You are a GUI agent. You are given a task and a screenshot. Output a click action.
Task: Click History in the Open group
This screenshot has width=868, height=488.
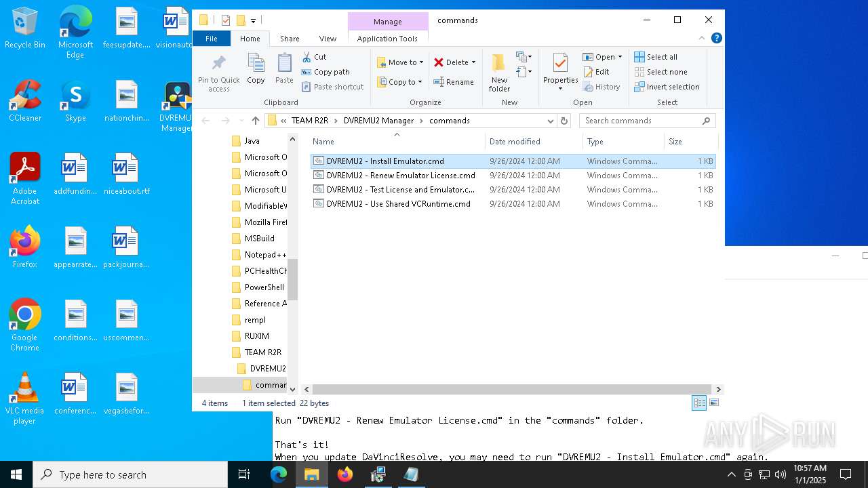pos(601,87)
